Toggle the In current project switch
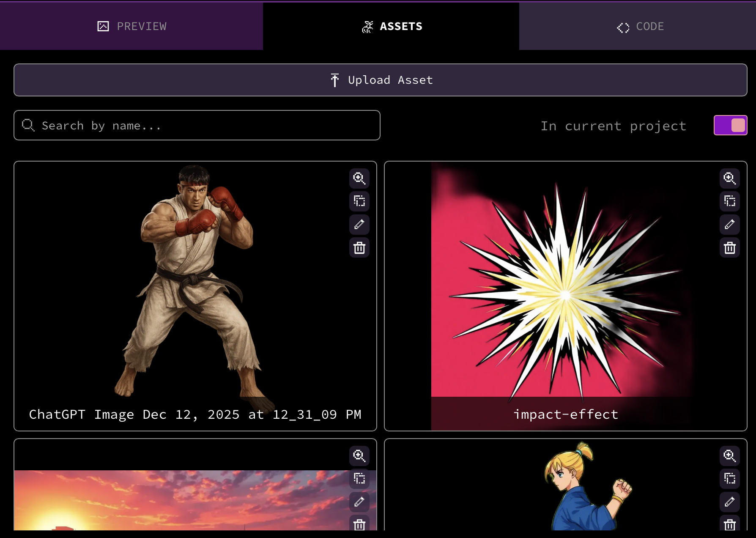756x538 pixels. click(x=730, y=125)
